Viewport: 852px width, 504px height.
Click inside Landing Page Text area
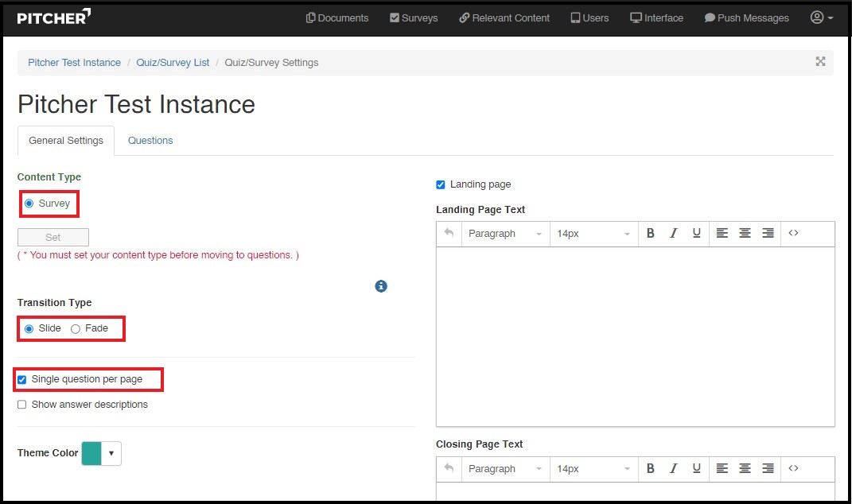tap(635, 335)
